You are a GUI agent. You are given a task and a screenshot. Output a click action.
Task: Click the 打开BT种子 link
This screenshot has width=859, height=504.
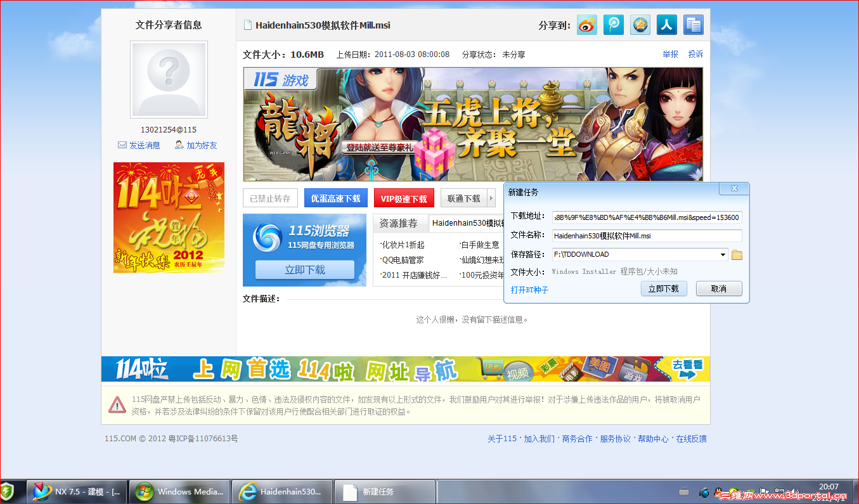[x=530, y=290]
